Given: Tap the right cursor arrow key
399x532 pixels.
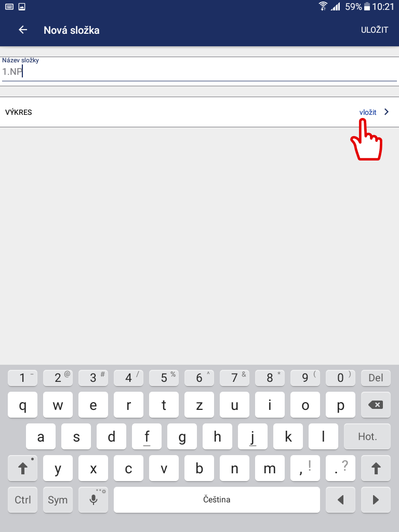Looking at the screenshot, I should (x=376, y=499).
